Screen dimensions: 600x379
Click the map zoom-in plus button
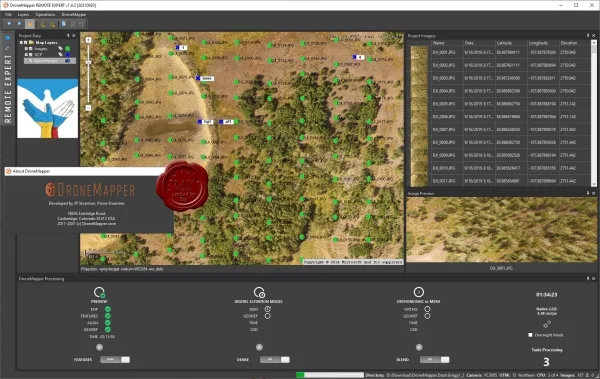click(88, 40)
